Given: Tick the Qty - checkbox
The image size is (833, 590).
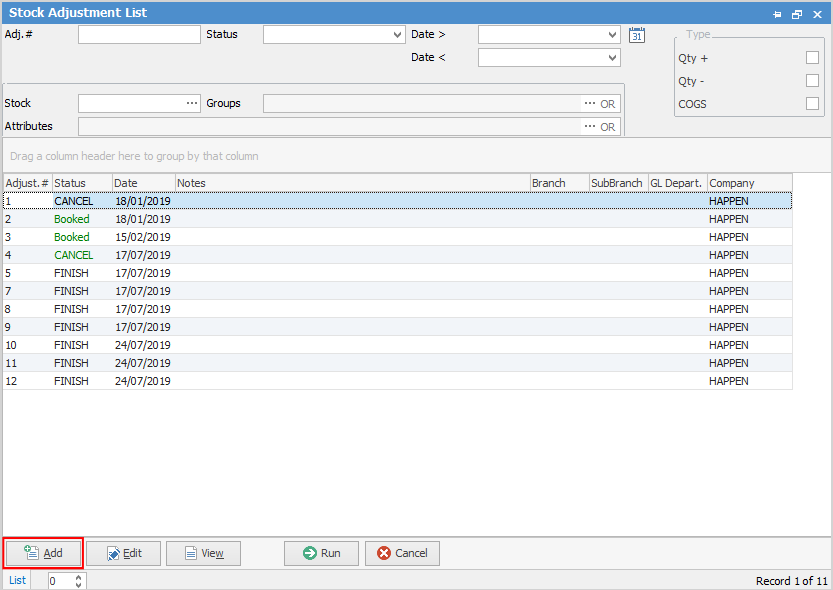Looking at the screenshot, I should click(x=812, y=80).
